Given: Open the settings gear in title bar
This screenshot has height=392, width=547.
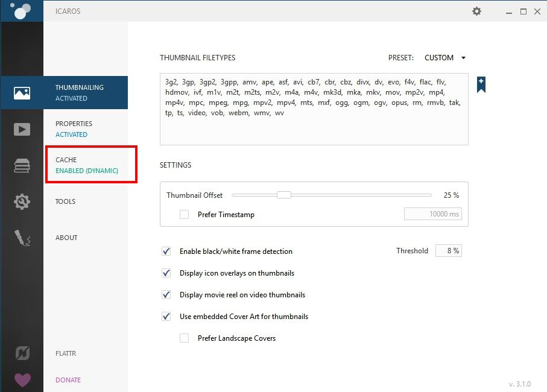Looking at the screenshot, I should (x=476, y=11).
